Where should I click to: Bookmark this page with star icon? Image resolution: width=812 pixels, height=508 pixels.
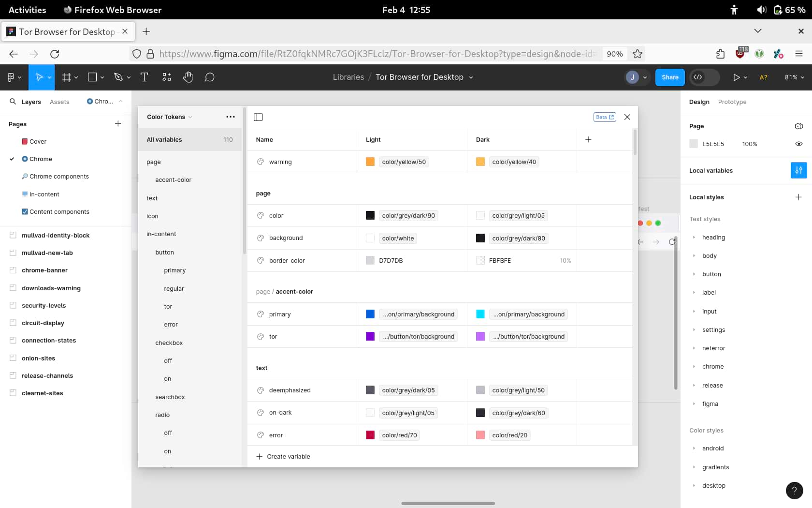click(638, 54)
